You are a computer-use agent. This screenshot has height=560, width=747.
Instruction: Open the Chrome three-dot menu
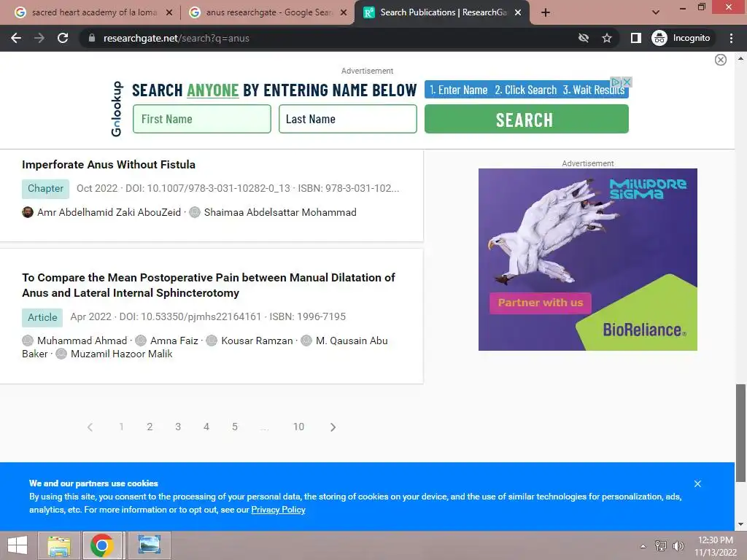click(731, 38)
